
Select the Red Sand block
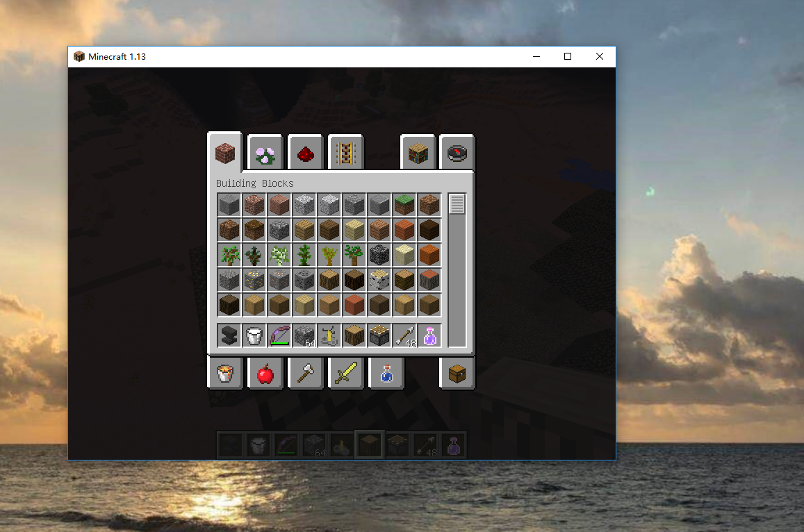click(x=429, y=256)
